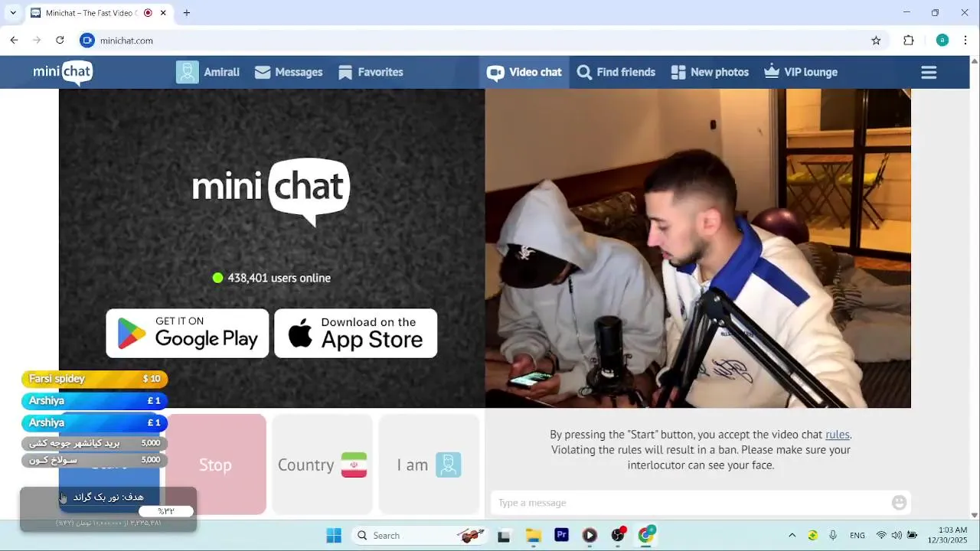
Task: Go back in the browser
Action: [14, 41]
